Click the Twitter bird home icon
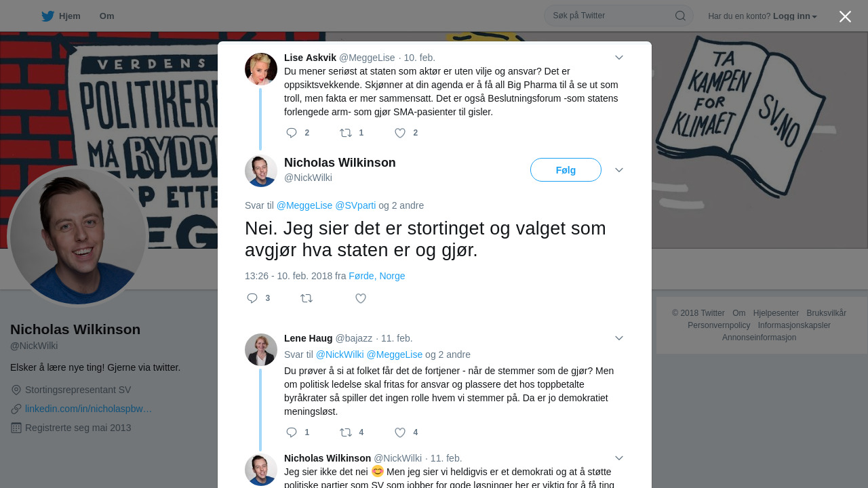Viewport: 868px width, 488px height. 47,16
